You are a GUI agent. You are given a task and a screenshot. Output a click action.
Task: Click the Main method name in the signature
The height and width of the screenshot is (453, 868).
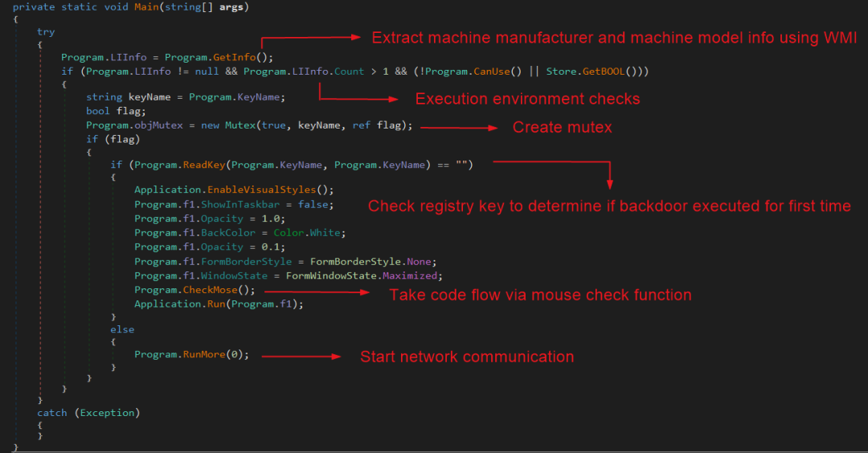point(147,6)
